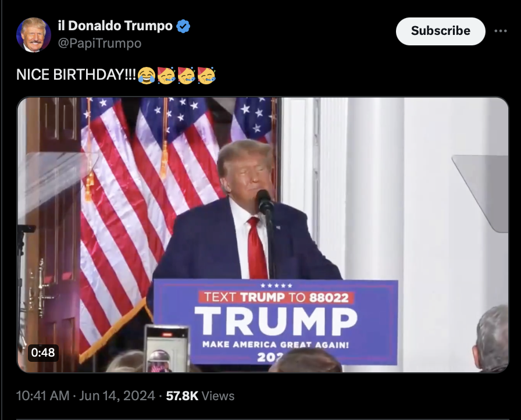Subscribe to this account
Screen dimensions: 521x420
tap(441, 31)
